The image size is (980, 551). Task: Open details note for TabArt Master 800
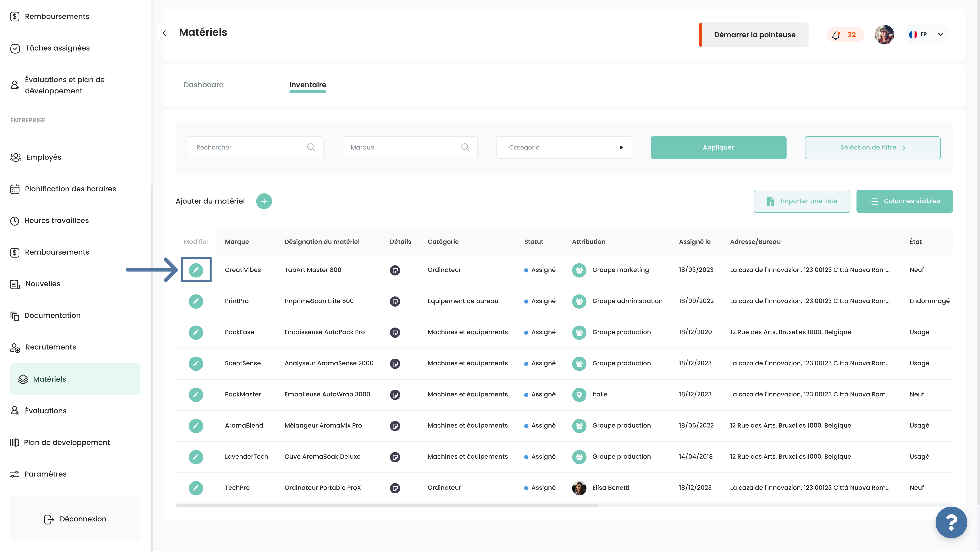(x=395, y=270)
